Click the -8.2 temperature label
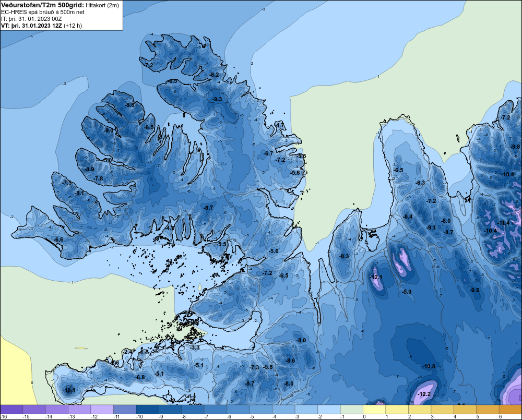This screenshot has width=522, height=420. click(x=215, y=75)
